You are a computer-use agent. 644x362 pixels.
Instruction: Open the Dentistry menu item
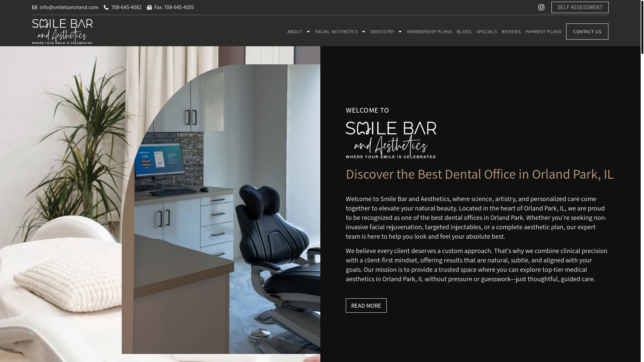[382, 32]
